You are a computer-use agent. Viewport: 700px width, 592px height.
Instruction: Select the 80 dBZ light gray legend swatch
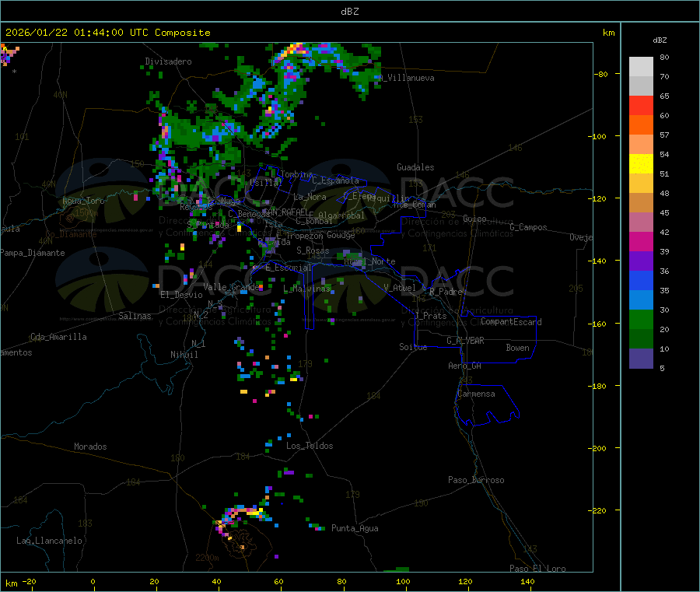(x=641, y=67)
